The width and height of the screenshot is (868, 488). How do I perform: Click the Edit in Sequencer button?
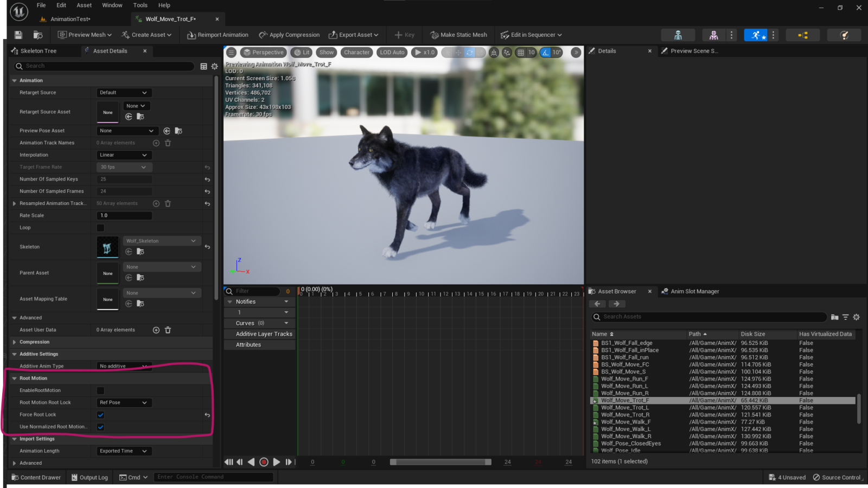531,35
